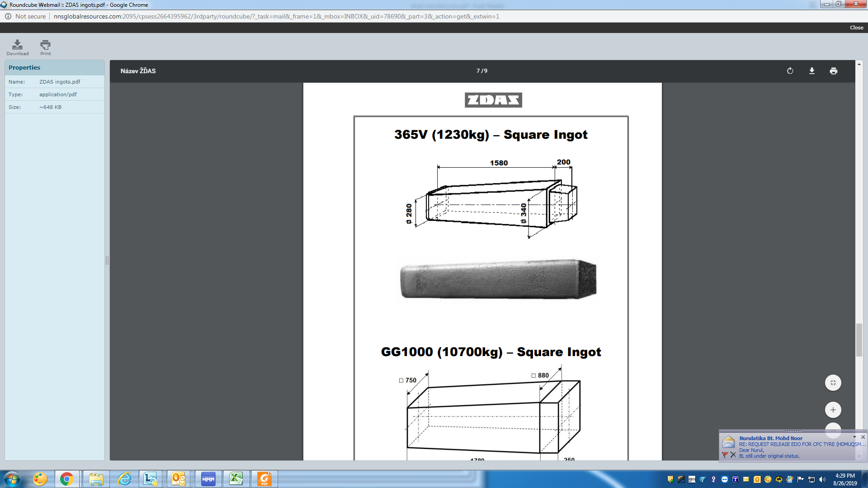
Task: Switch to Excel in taskbar
Action: coord(236,479)
